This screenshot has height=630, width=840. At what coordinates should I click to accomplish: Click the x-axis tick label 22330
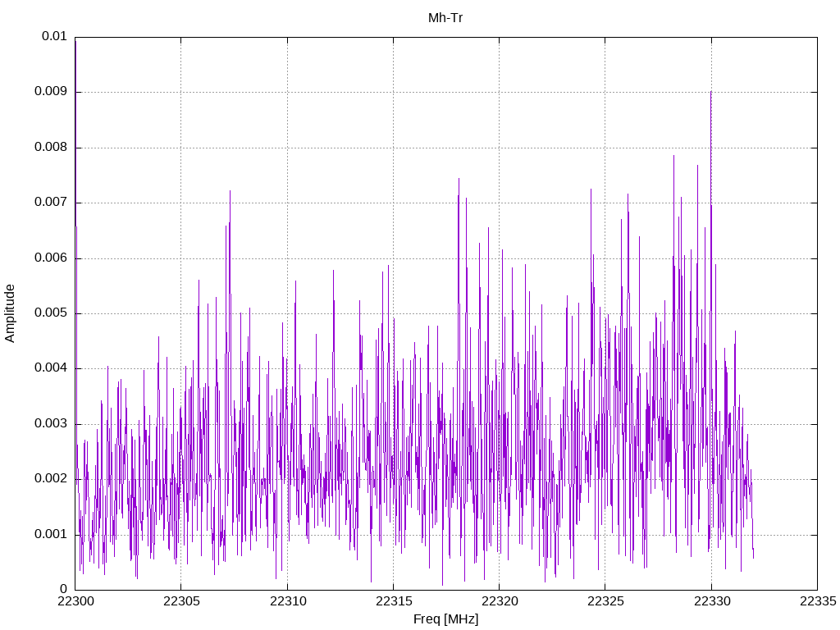pos(712,601)
